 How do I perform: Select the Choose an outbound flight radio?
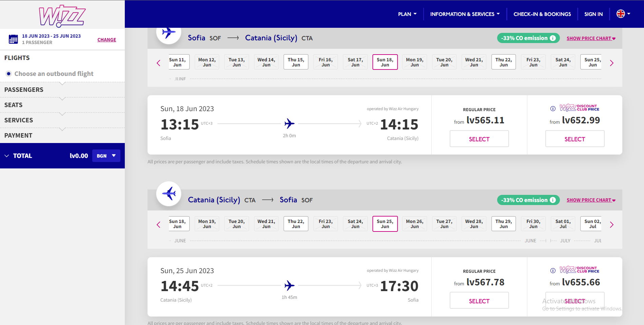coord(9,74)
